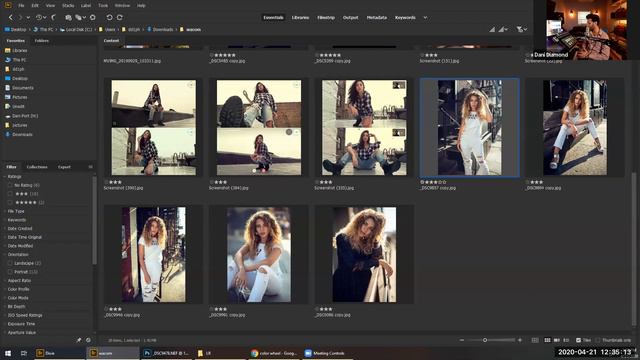Switch to the Keywords workspace
Image resolution: width=640 pixels, height=360 pixels.
(x=405, y=18)
